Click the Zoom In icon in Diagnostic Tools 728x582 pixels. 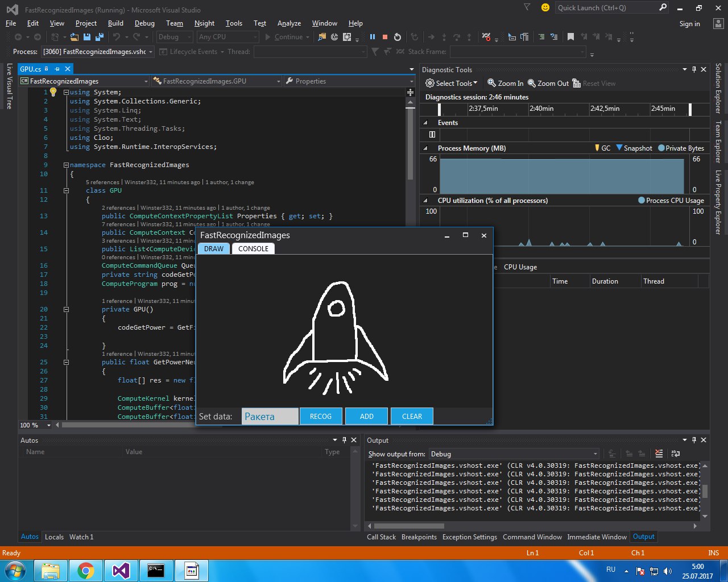click(x=504, y=83)
